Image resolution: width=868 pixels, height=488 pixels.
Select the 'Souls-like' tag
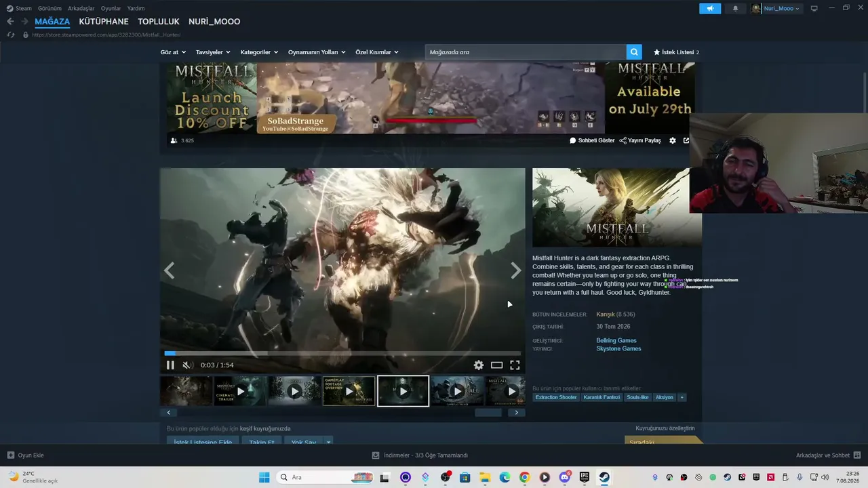click(x=637, y=397)
